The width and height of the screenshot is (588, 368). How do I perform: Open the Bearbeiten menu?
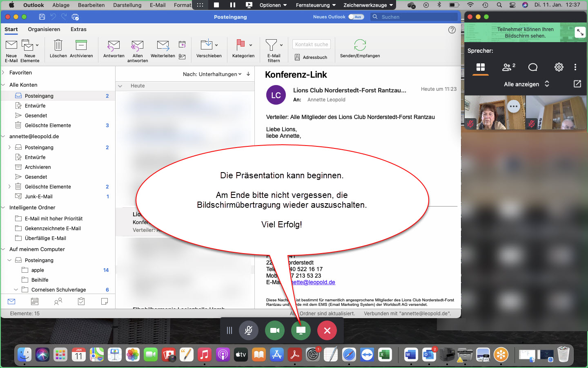pos(91,5)
